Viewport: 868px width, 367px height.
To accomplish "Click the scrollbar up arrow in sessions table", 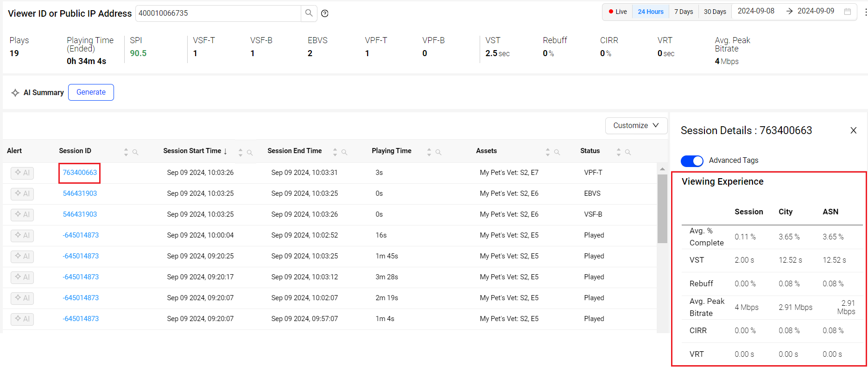I will pyautogui.click(x=662, y=169).
